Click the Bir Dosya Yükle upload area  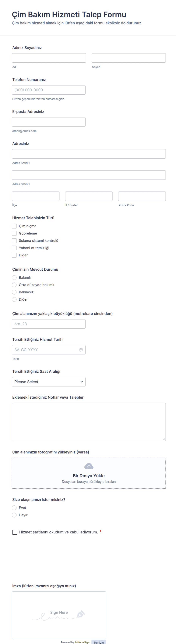coord(89,473)
